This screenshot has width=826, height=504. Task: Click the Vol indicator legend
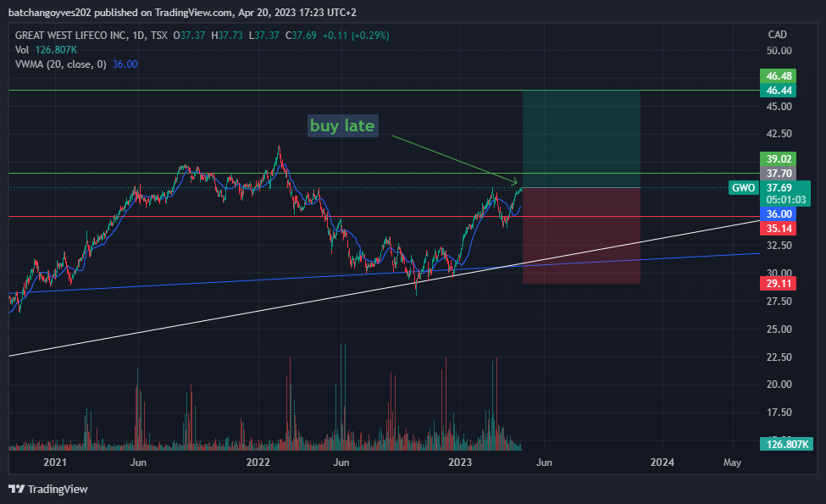pos(22,49)
